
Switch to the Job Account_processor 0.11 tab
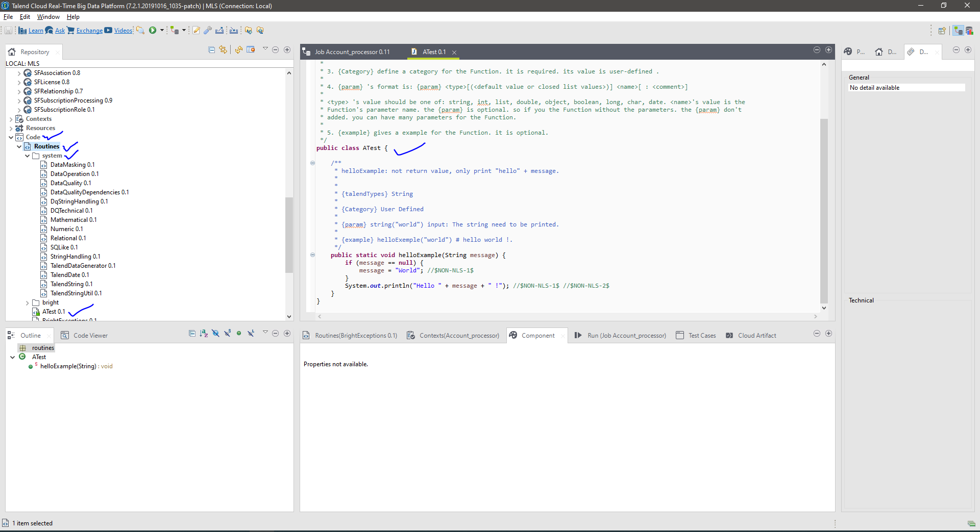click(352, 52)
